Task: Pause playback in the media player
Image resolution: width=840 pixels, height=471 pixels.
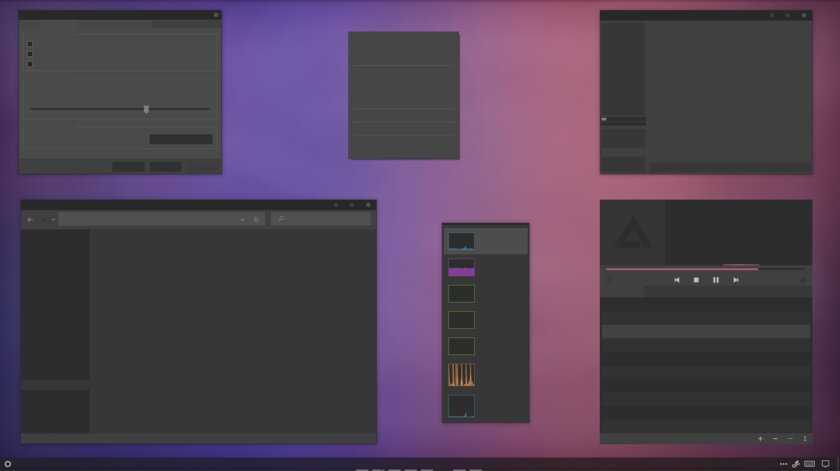Action: (x=716, y=280)
